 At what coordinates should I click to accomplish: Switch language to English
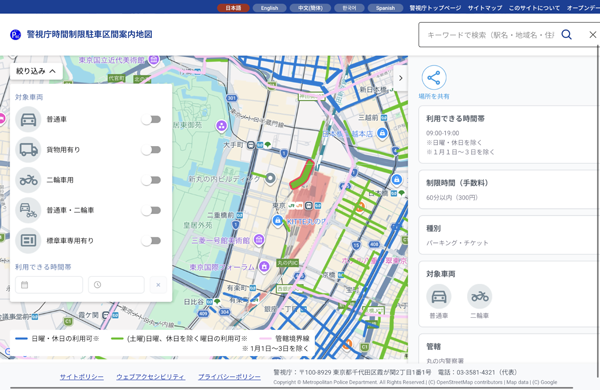point(269,8)
